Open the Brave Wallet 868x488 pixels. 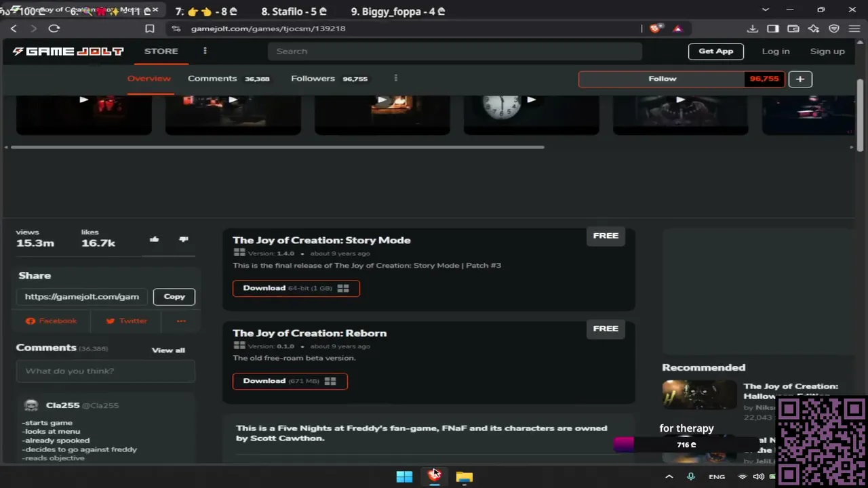point(793,28)
